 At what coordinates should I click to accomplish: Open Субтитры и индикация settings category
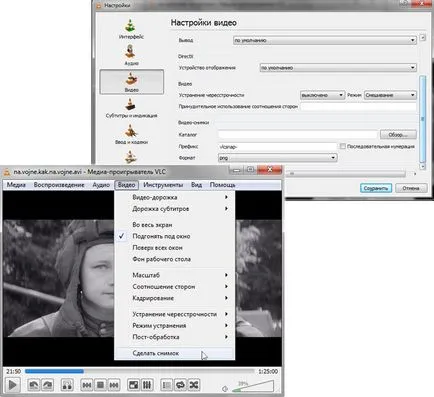131,108
